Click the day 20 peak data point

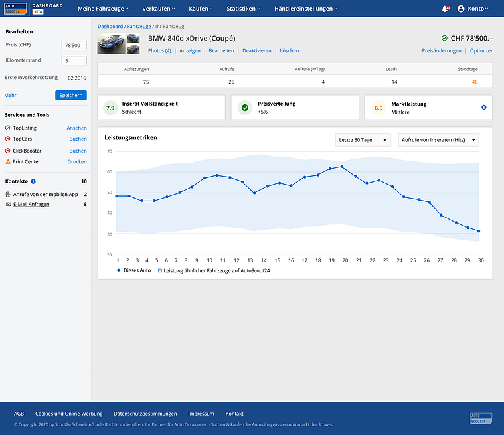click(342, 167)
